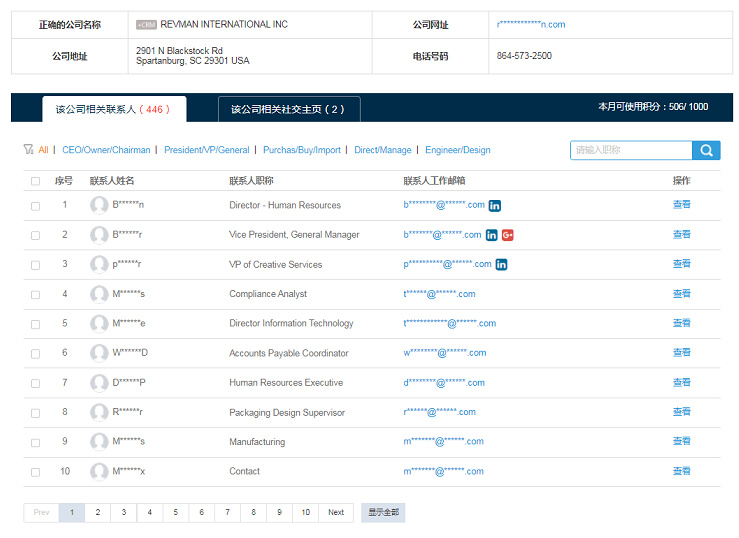739x538 pixels.
Task: View details for Manufacturing contact
Action: (682, 441)
